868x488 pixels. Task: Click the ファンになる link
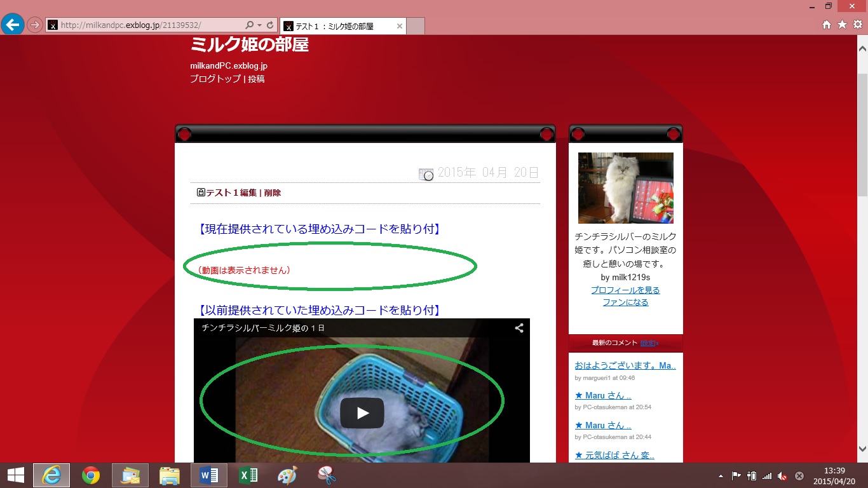(625, 302)
